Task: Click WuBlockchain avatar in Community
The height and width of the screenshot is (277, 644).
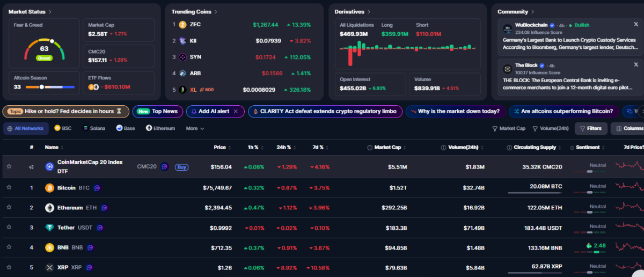Action: click(507, 28)
